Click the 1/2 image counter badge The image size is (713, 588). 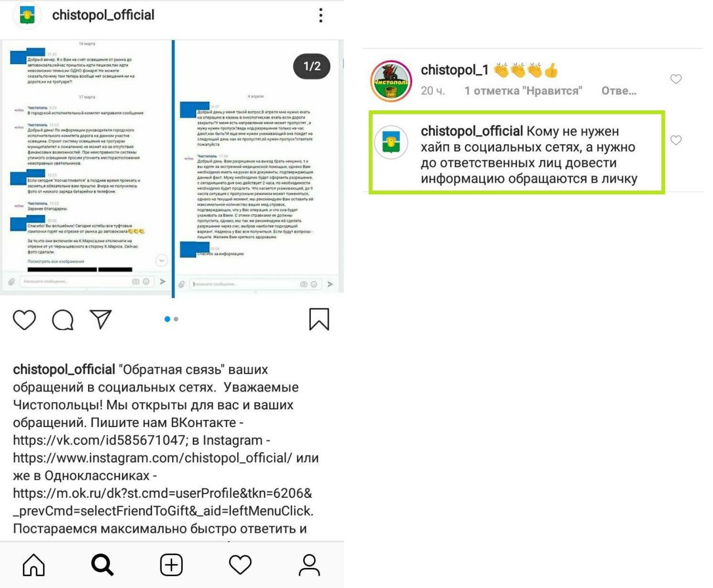click(x=312, y=66)
